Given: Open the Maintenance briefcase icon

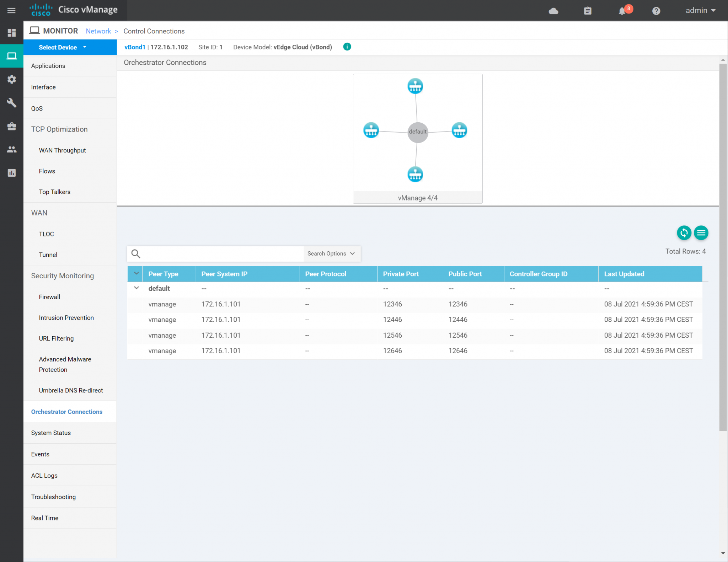Looking at the screenshot, I should tap(12, 126).
